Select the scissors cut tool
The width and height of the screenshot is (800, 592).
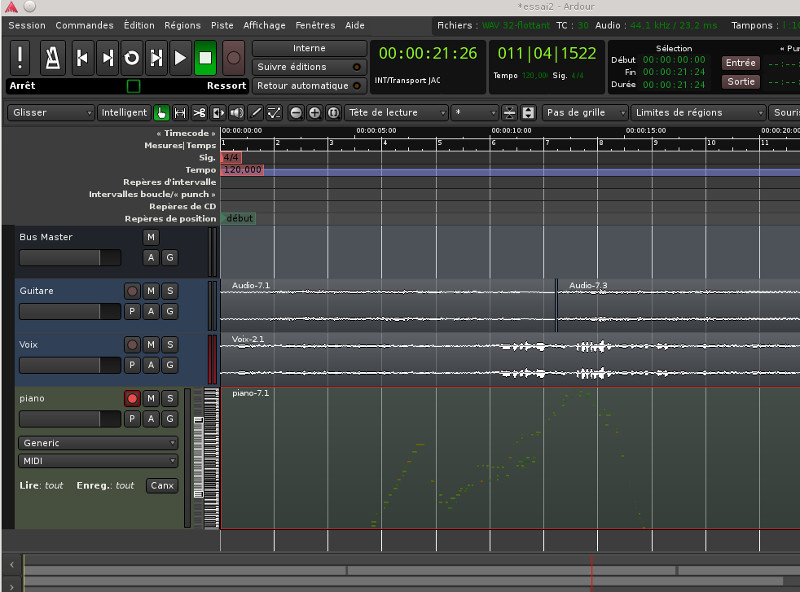199,113
